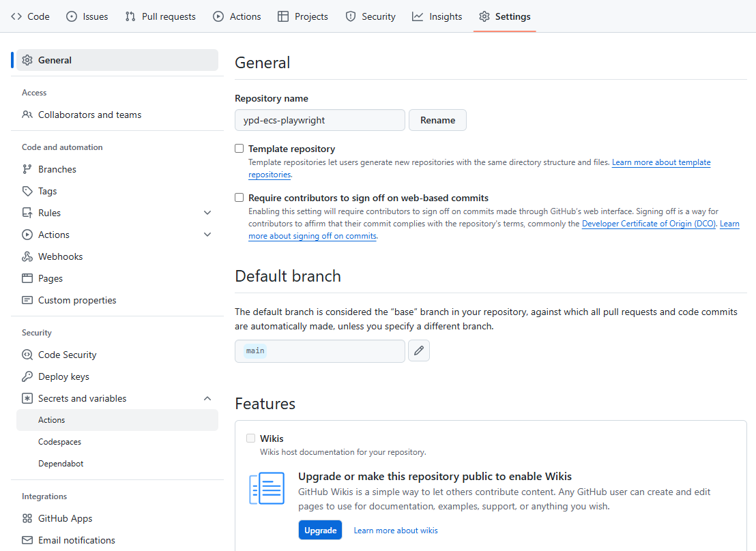Click the gear icon beside General in sidebar

click(x=27, y=60)
